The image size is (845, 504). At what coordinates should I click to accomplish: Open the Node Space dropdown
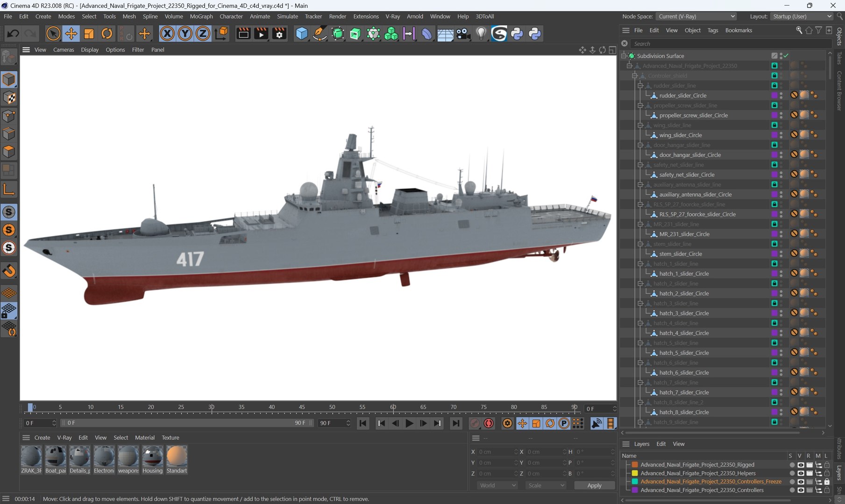696,16
